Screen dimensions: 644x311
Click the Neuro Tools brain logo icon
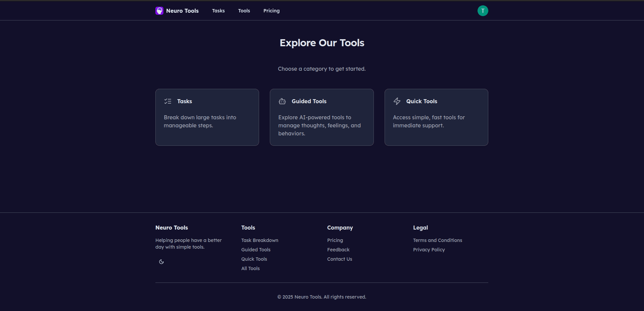pyautogui.click(x=159, y=11)
